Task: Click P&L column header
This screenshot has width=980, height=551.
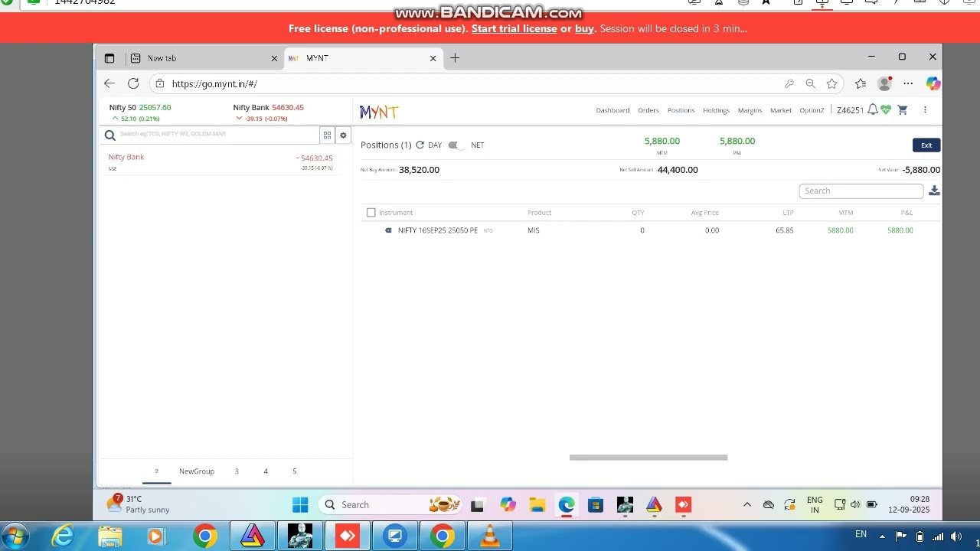Action: click(906, 213)
